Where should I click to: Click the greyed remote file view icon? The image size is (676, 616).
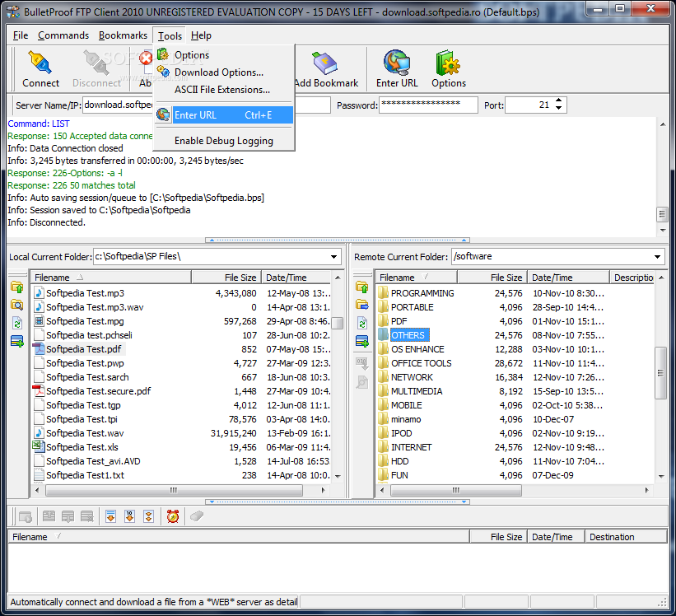pos(362,382)
